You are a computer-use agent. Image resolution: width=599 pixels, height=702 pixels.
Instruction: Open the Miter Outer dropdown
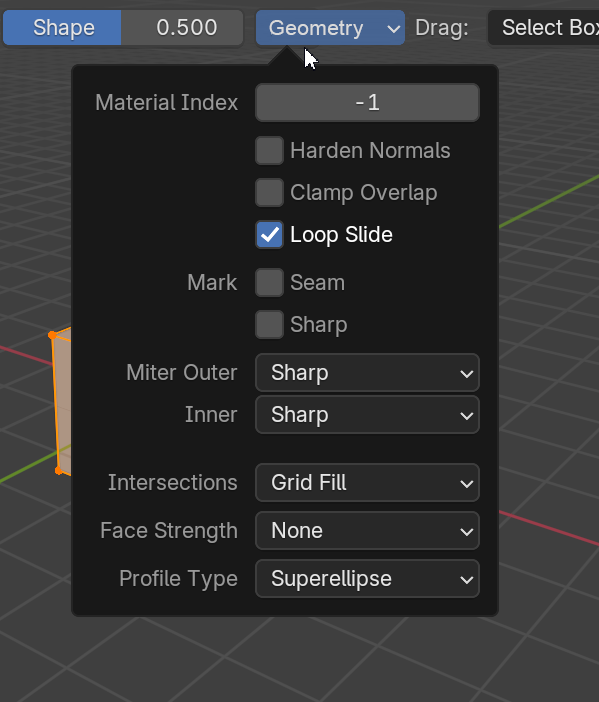(x=367, y=372)
